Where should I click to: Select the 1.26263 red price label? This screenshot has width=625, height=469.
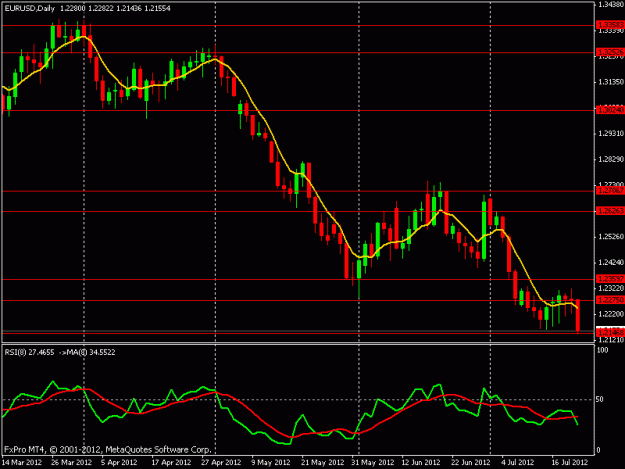coord(610,211)
